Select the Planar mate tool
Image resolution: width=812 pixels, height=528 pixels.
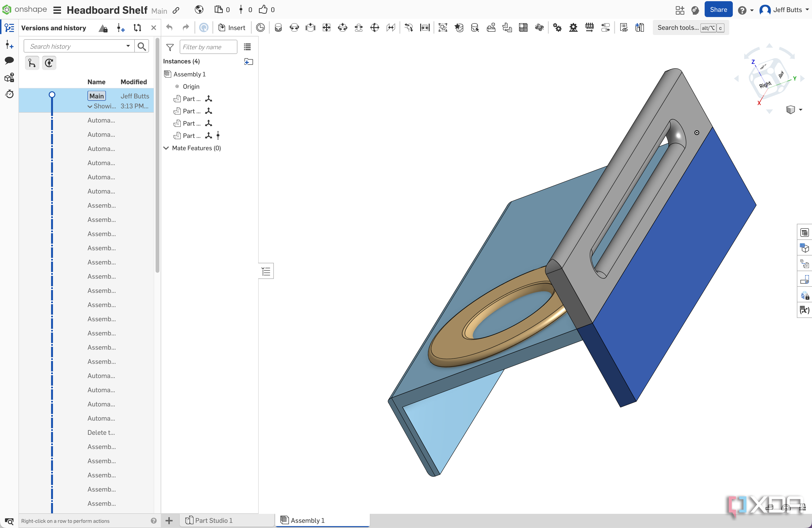pyautogui.click(x=327, y=28)
